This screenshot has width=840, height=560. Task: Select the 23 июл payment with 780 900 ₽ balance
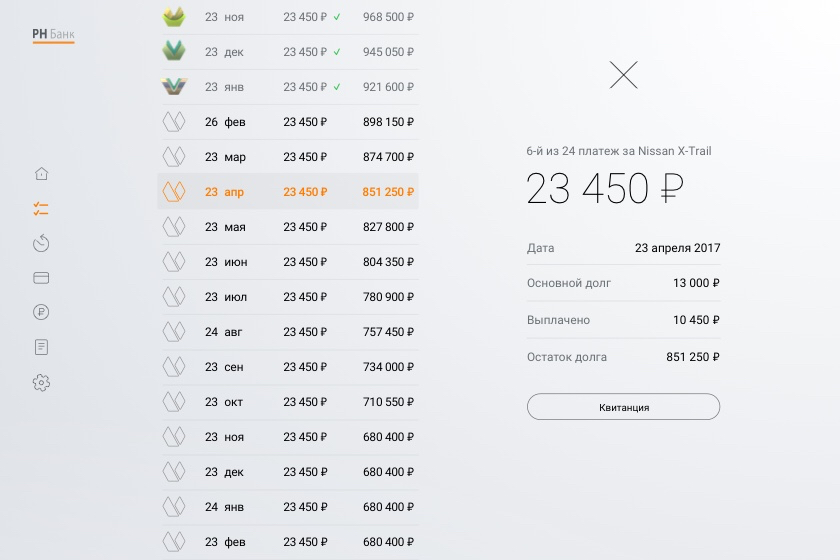coord(288,297)
